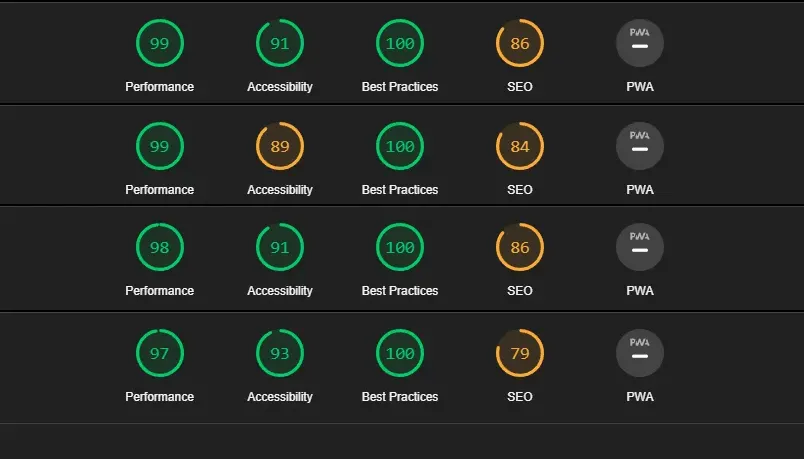This screenshot has width=804, height=459.
Task: Click the SEO gauge showing 84
Action: tap(520, 147)
